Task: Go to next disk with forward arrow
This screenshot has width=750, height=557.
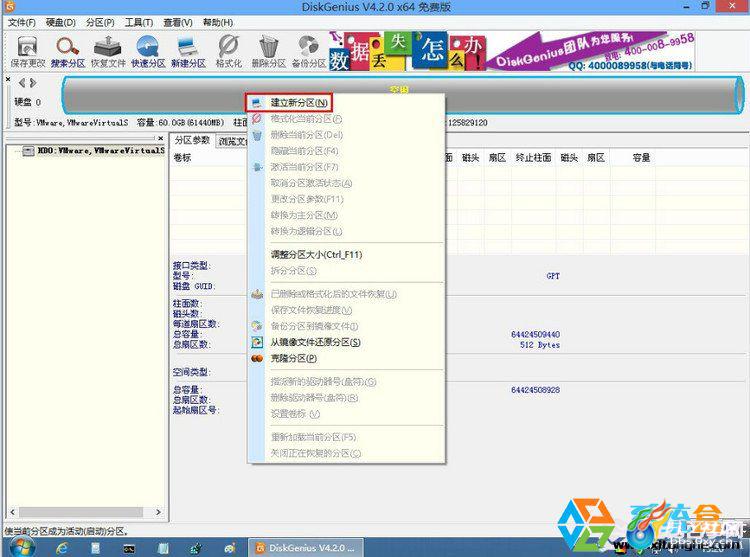Action: click(33, 83)
